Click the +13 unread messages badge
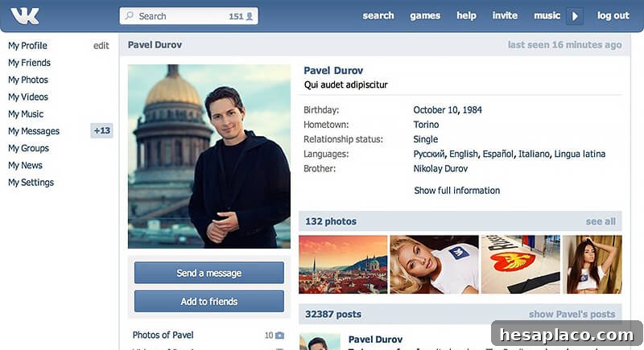644x350 pixels. click(x=102, y=130)
